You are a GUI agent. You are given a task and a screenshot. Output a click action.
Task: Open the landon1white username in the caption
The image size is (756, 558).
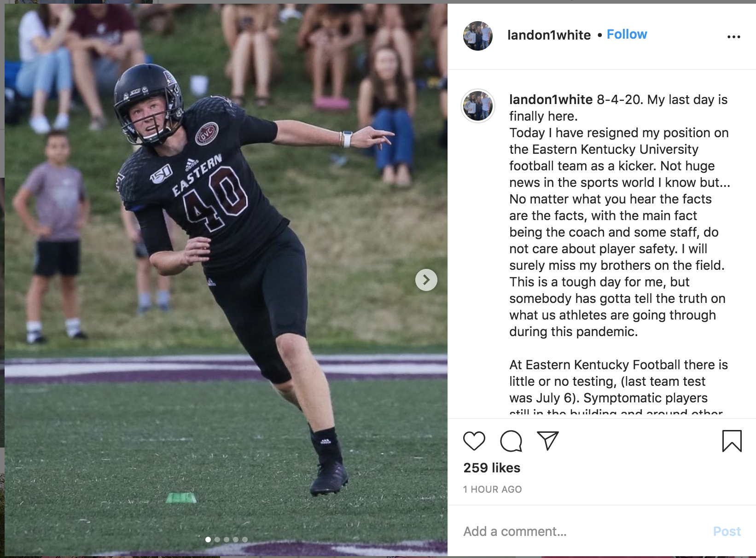coord(551,99)
